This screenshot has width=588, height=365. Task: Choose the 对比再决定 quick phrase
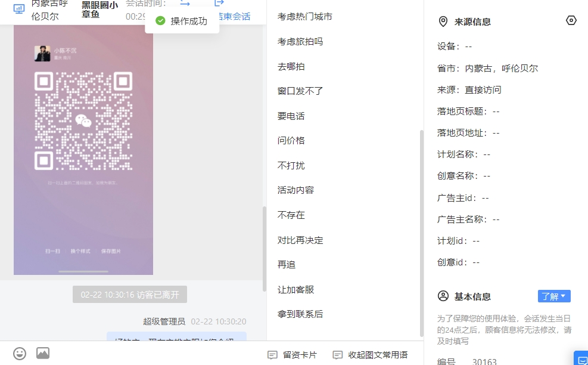coord(300,240)
